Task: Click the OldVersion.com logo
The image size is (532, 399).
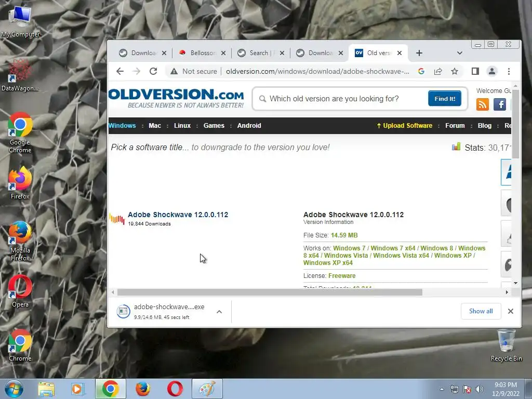Action: (x=176, y=98)
